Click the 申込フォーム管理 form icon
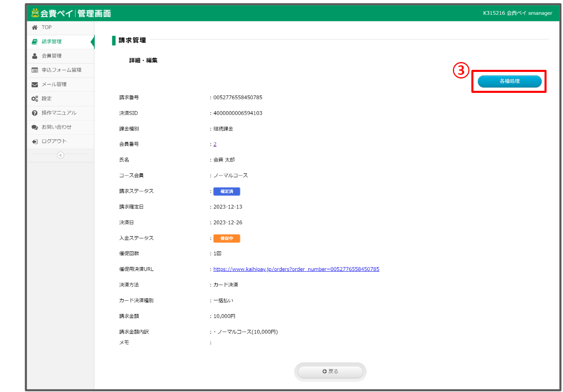 pos(35,70)
